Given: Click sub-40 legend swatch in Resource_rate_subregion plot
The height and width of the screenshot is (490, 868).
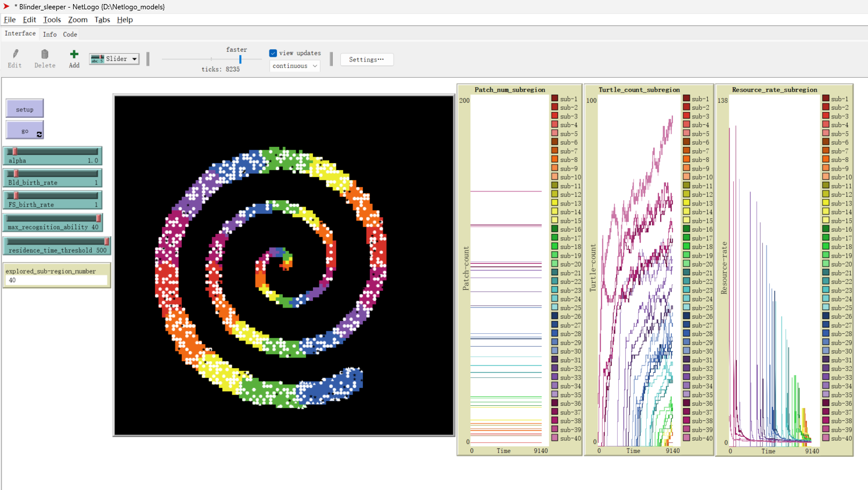Looking at the screenshot, I should [826, 438].
